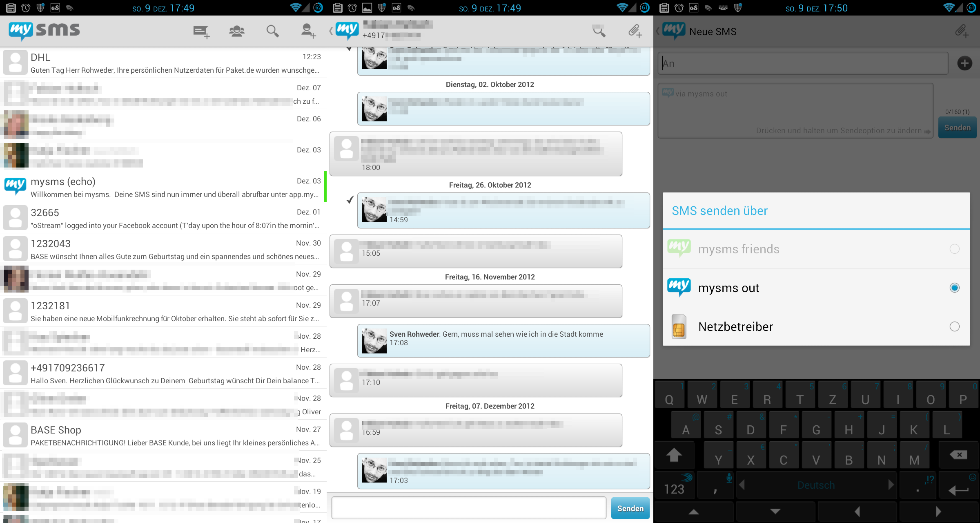Tap the Netzbetreiber SIM card icon

(679, 326)
